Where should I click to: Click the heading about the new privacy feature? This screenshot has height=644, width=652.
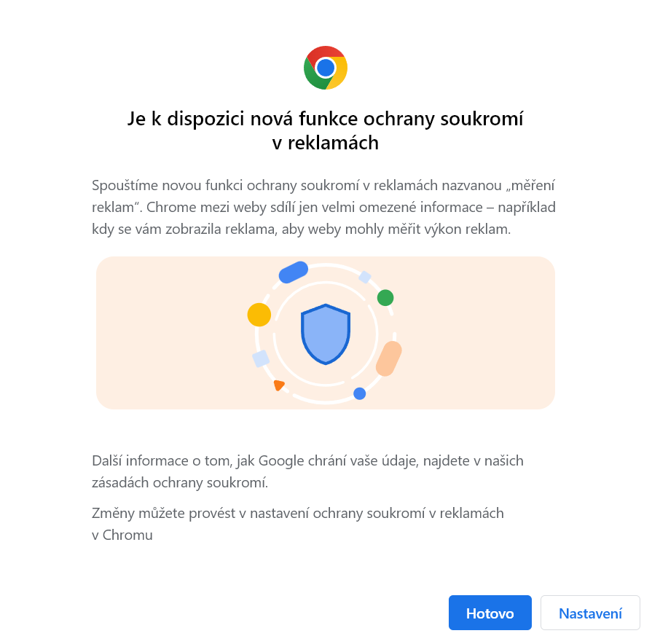click(326, 130)
